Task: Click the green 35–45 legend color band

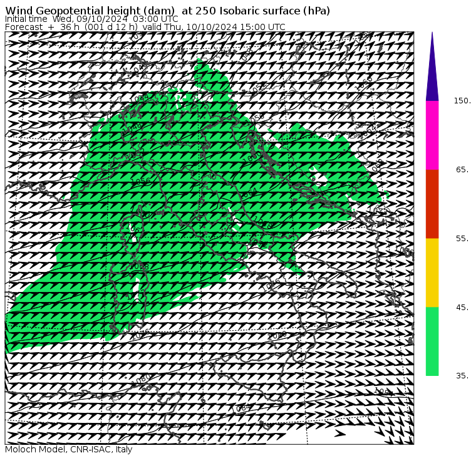Action: click(432, 341)
